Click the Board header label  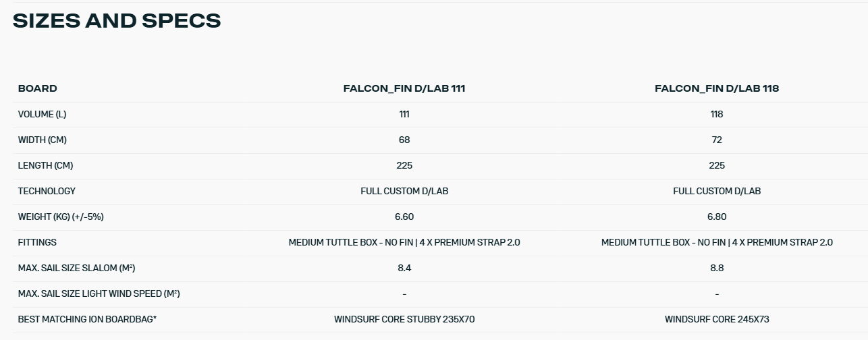pos(38,88)
